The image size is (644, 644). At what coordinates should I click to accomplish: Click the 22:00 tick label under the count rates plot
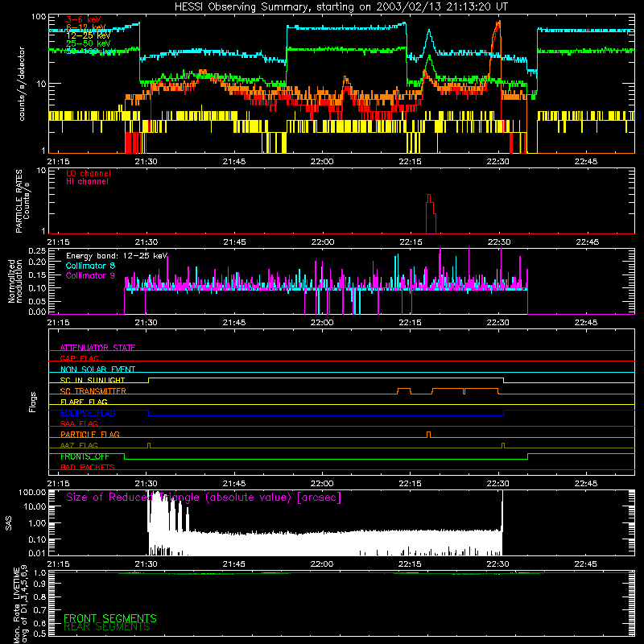point(321,162)
